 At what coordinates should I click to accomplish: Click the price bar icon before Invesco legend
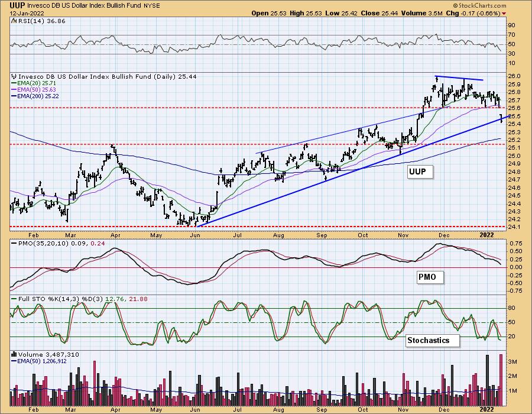14,77
